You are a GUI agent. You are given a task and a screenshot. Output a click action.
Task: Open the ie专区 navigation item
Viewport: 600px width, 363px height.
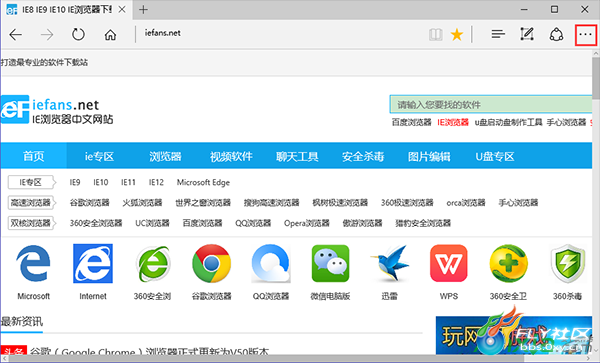point(99,156)
